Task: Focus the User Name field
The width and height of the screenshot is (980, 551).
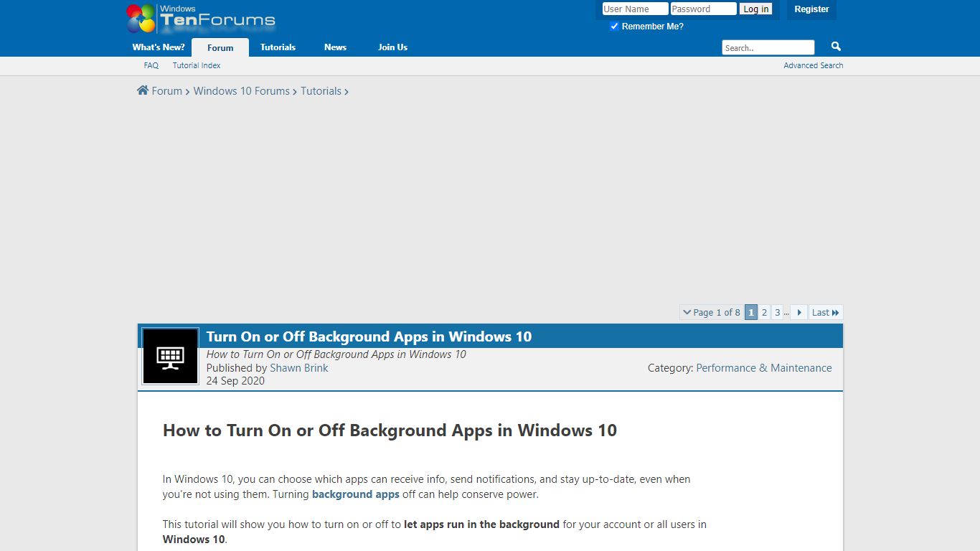Action: (x=635, y=9)
